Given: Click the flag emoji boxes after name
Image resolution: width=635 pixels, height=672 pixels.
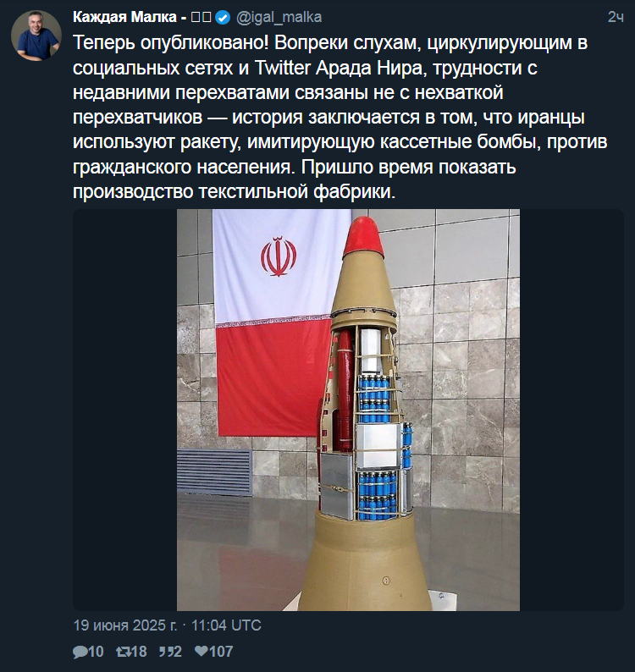Looking at the screenshot, I should click(202, 18).
